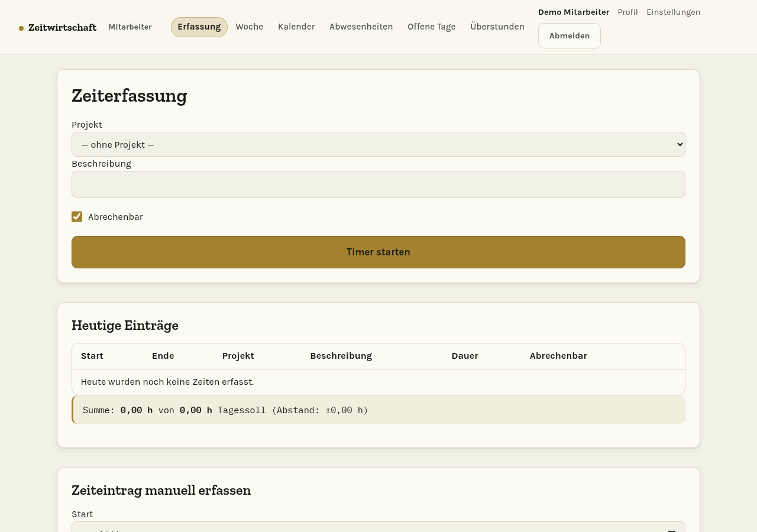Open the Woche tab
This screenshot has height=532, width=757.
pos(249,27)
